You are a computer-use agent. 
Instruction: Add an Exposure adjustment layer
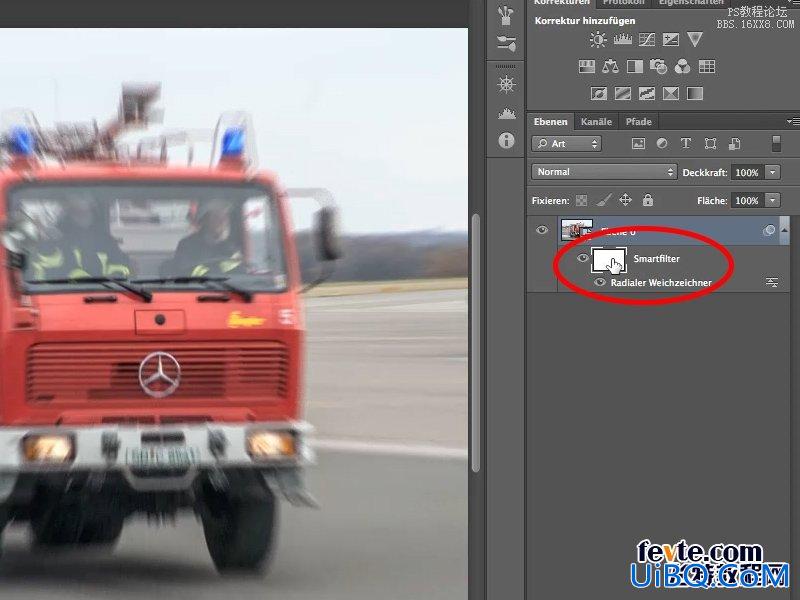[670, 39]
